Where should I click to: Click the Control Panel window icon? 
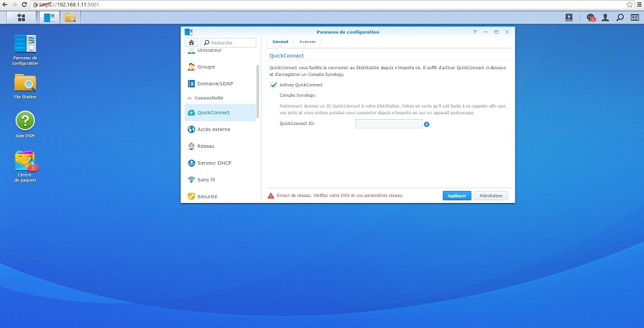188,32
